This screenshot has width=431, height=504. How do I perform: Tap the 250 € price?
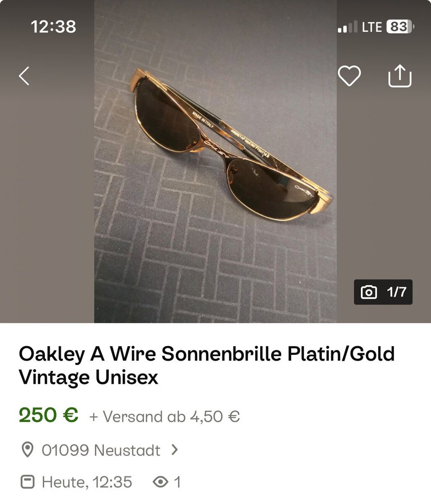pos(49,415)
